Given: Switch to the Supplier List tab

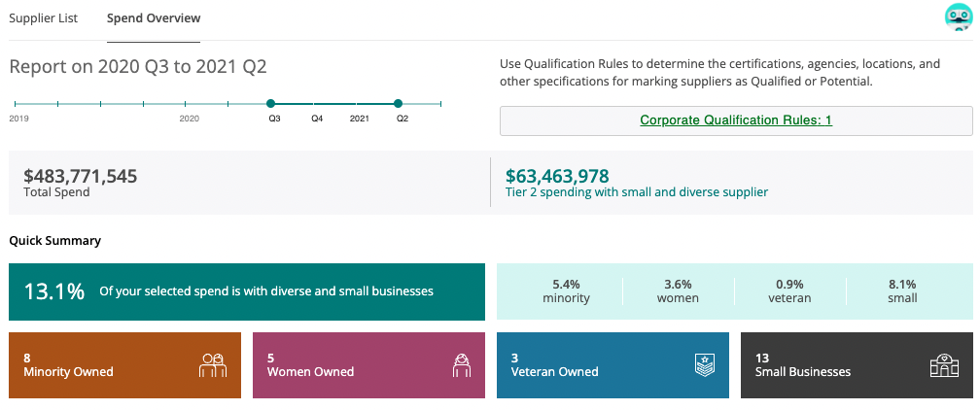Looking at the screenshot, I should (43, 18).
